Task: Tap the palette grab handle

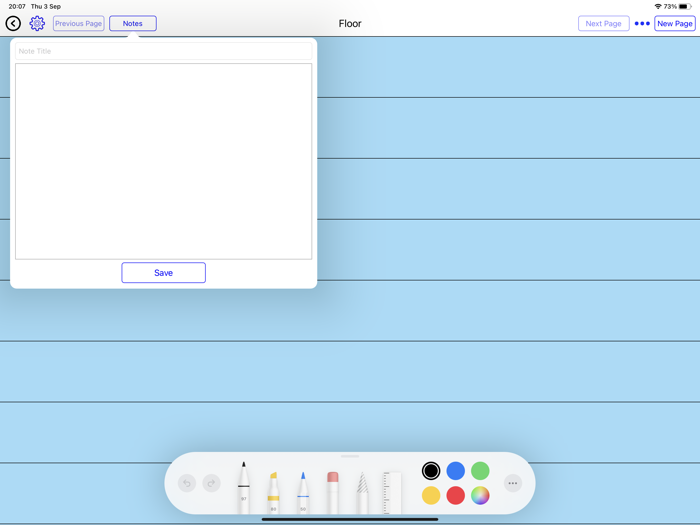Action: point(350,456)
